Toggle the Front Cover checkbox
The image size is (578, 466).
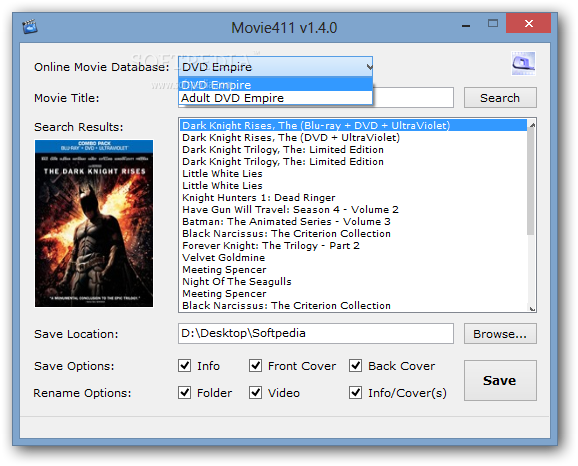(x=255, y=366)
